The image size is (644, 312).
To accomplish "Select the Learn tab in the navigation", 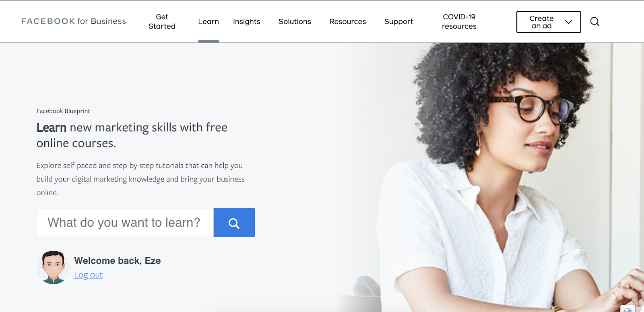I will click(208, 22).
